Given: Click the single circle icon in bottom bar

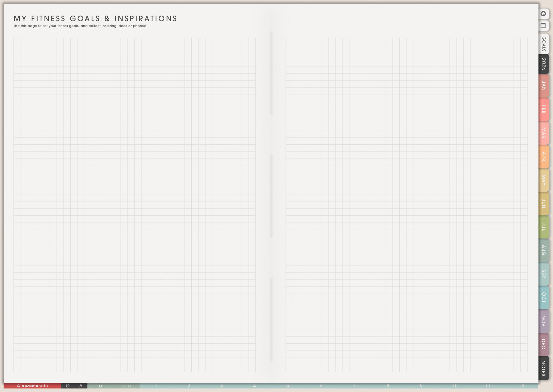Looking at the screenshot, I should click(x=100, y=386).
